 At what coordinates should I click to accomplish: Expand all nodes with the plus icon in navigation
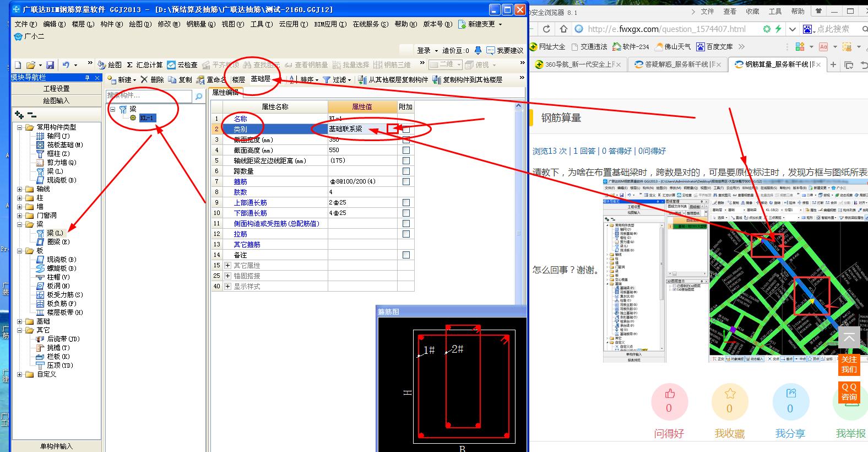(19, 115)
